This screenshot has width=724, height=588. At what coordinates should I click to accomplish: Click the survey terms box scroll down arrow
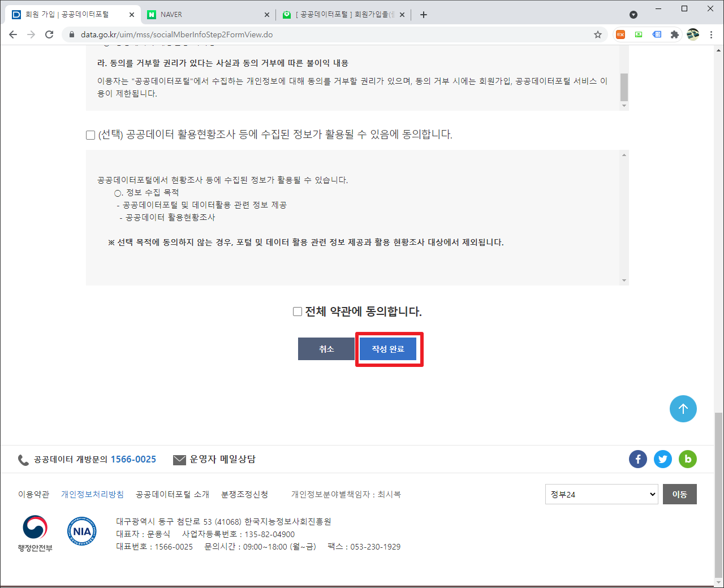[624, 280]
